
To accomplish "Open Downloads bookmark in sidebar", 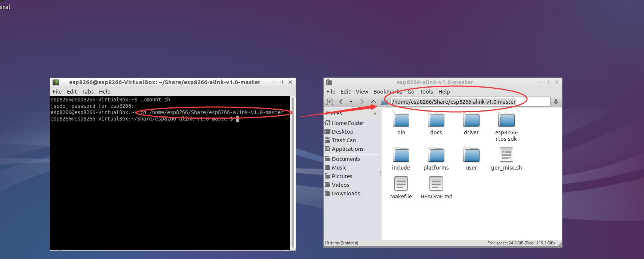I will pos(343,193).
